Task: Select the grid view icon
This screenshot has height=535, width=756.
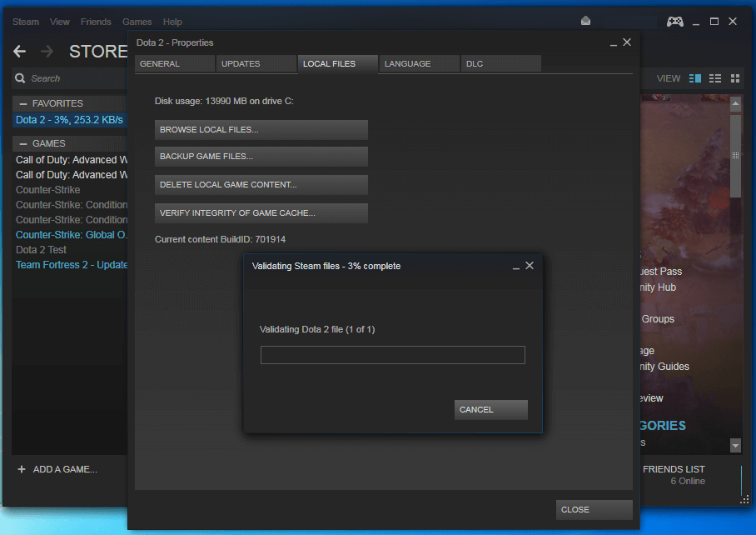Action: point(735,78)
